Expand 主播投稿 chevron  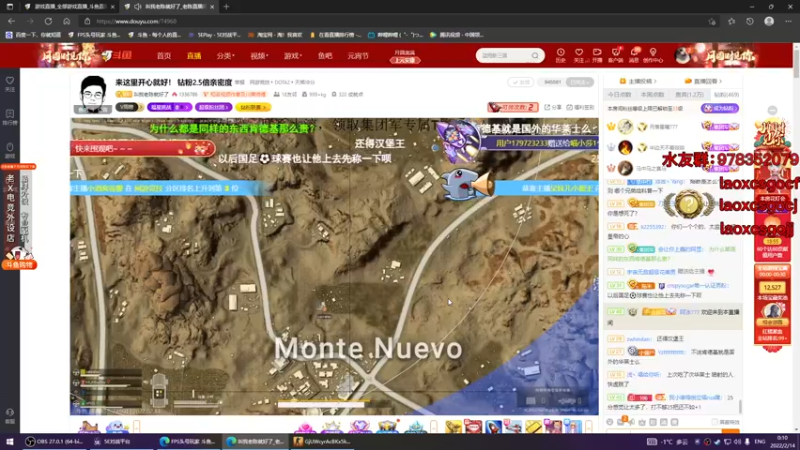[655, 81]
